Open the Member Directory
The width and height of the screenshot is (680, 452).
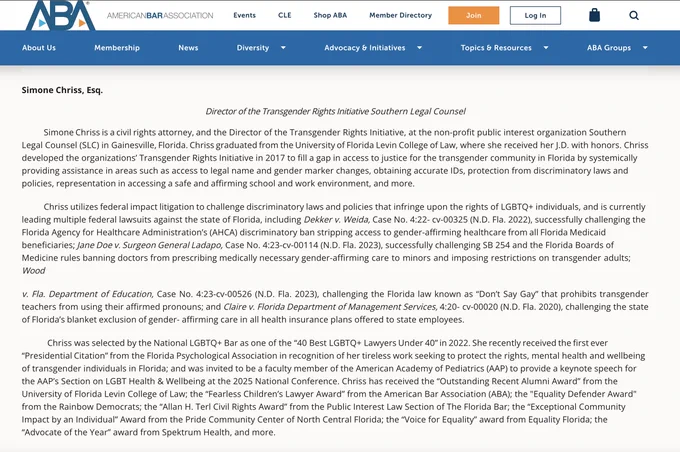point(401,15)
